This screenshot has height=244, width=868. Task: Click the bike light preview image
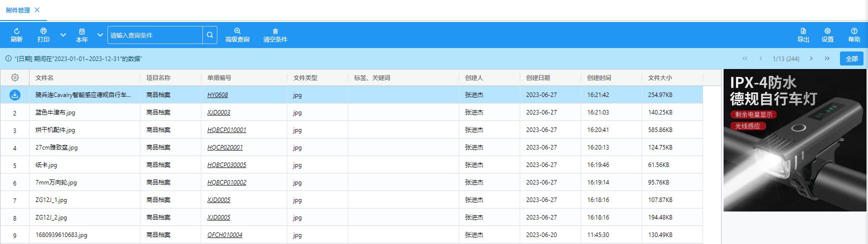coord(795,140)
